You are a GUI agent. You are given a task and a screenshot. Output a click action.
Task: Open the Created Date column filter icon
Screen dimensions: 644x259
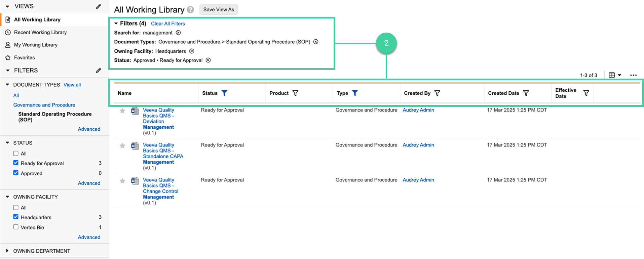[526, 93]
